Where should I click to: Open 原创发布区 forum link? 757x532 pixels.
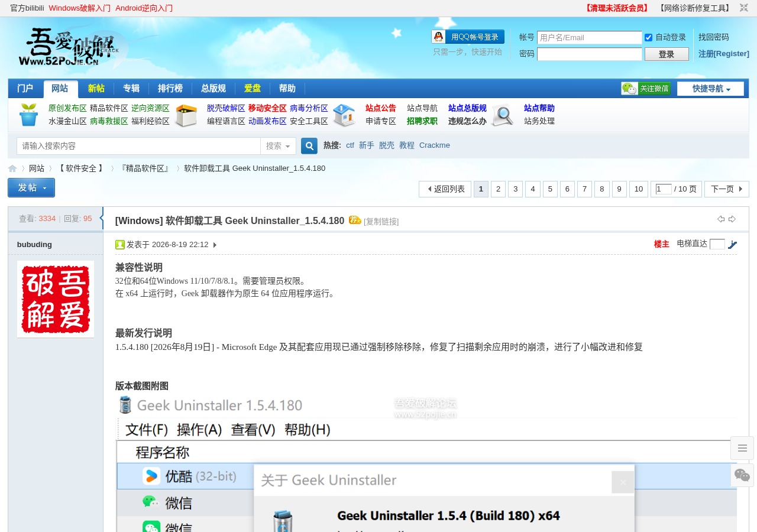pyautogui.click(x=67, y=108)
